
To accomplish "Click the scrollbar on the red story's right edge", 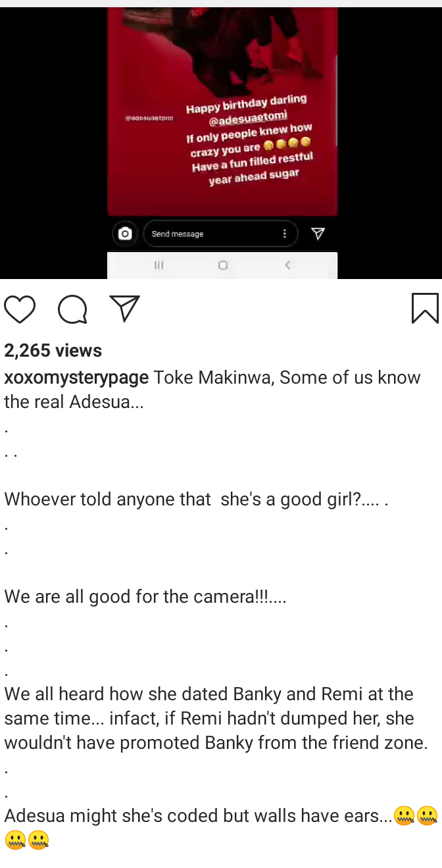I will click(x=336, y=99).
